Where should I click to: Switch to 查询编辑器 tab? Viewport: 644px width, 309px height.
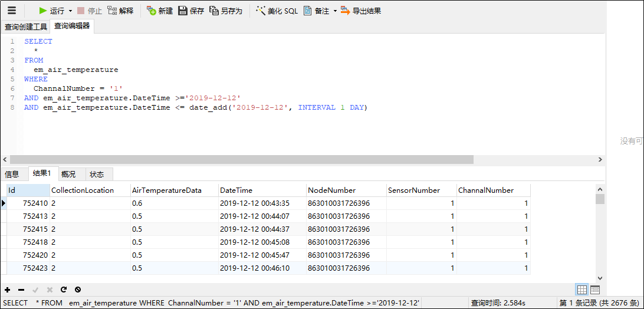tap(72, 27)
